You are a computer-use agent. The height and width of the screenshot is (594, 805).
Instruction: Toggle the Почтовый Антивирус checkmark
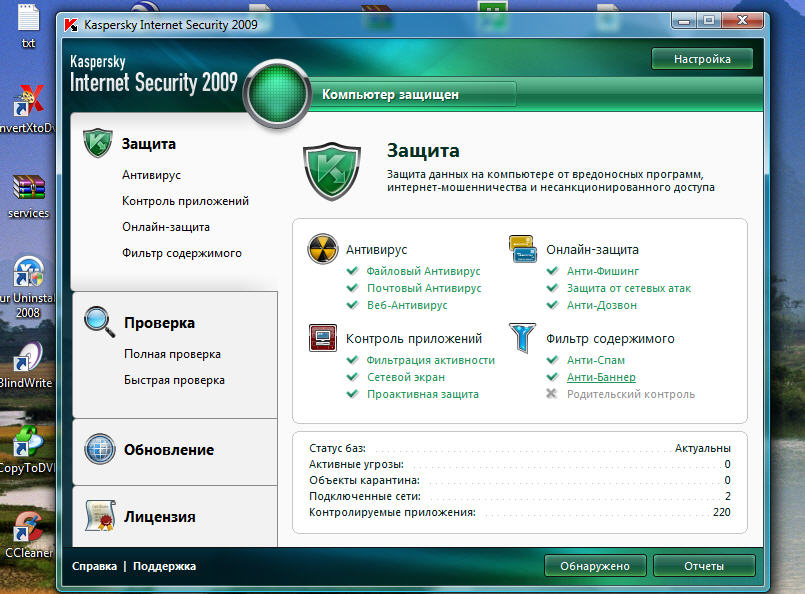(x=353, y=288)
